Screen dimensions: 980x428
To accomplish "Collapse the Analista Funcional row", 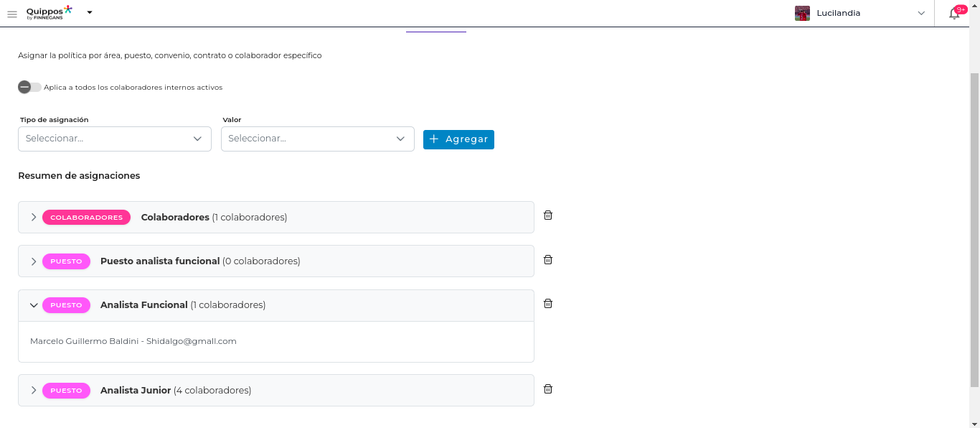I will point(34,305).
